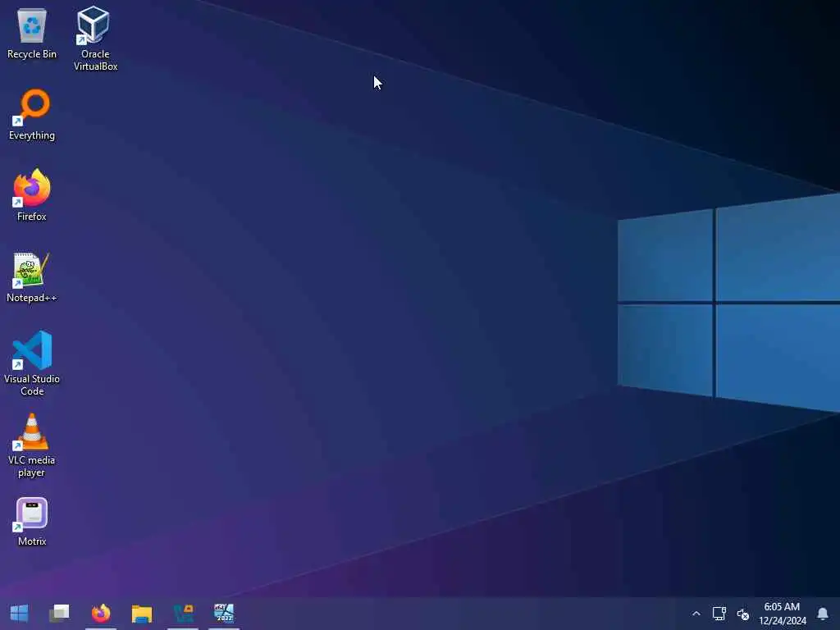Select the Everything search shortcut
This screenshot has height=630, width=840.
(x=32, y=115)
